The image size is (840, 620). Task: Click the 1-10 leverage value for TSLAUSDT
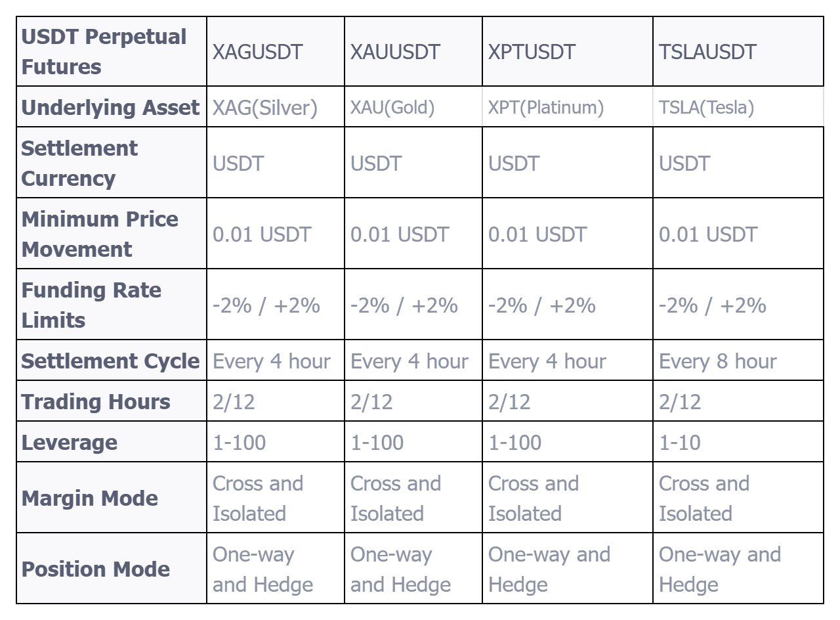(x=680, y=442)
